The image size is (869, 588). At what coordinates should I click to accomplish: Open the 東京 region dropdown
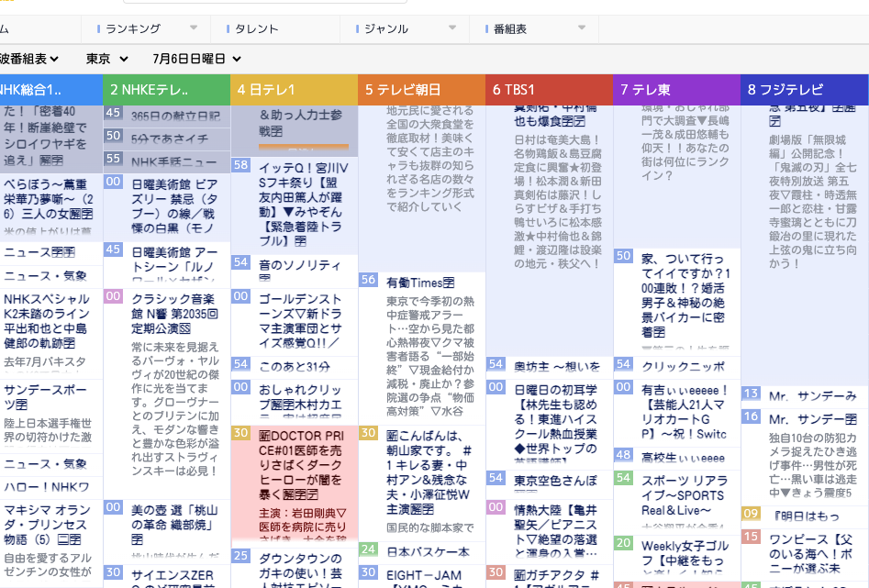pyautogui.click(x=107, y=59)
